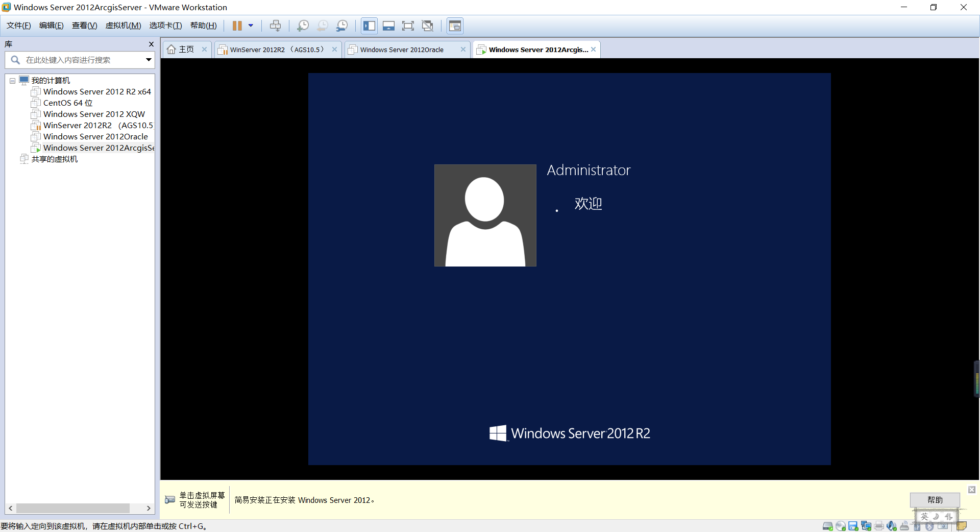Open the 虚拟机(M) menu
Image resolution: width=980 pixels, height=532 pixels.
click(x=124, y=26)
